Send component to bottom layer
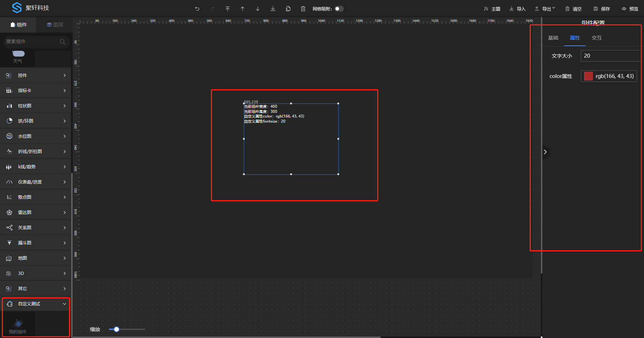The image size is (644, 338). click(273, 9)
